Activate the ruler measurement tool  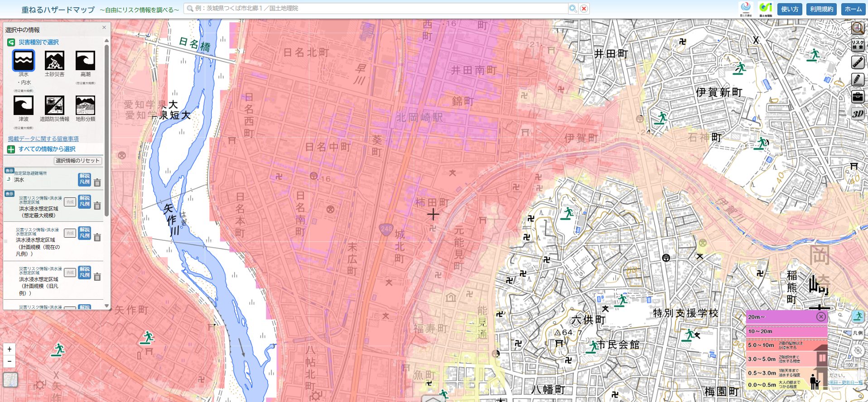pos(857,62)
